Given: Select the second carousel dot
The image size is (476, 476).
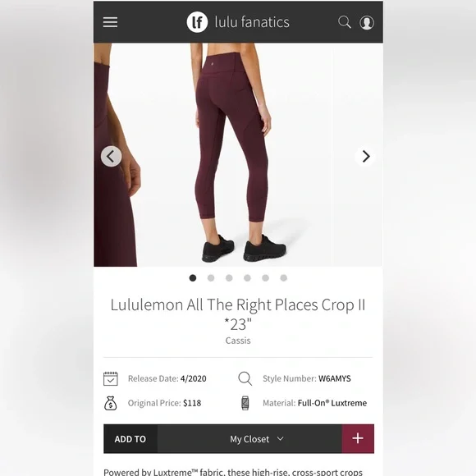Looking at the screenshot, I should tap(211, 277).
